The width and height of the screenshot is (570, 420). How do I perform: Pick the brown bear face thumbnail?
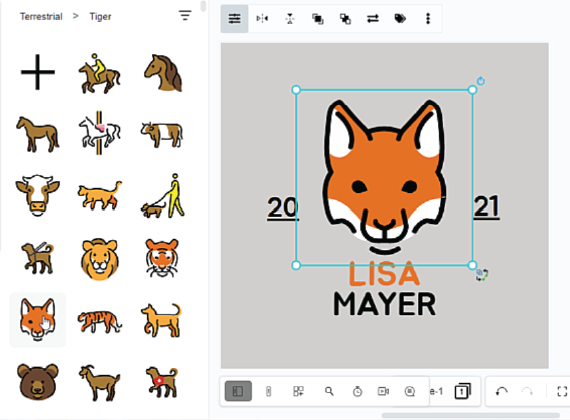pos(38,381)
